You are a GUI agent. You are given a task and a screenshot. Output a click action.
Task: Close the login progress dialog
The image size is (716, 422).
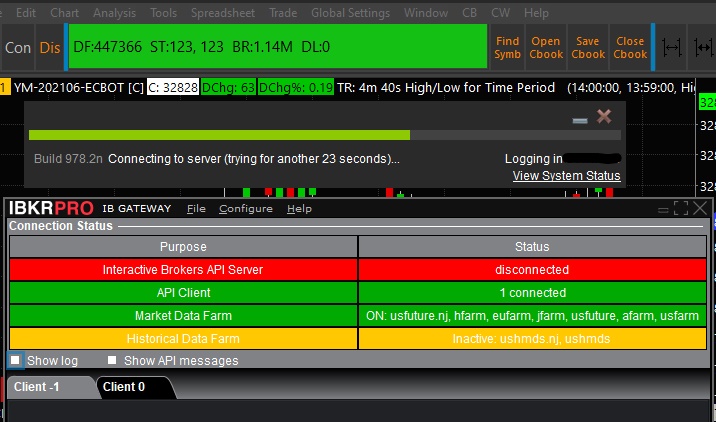tap(604, 116)
